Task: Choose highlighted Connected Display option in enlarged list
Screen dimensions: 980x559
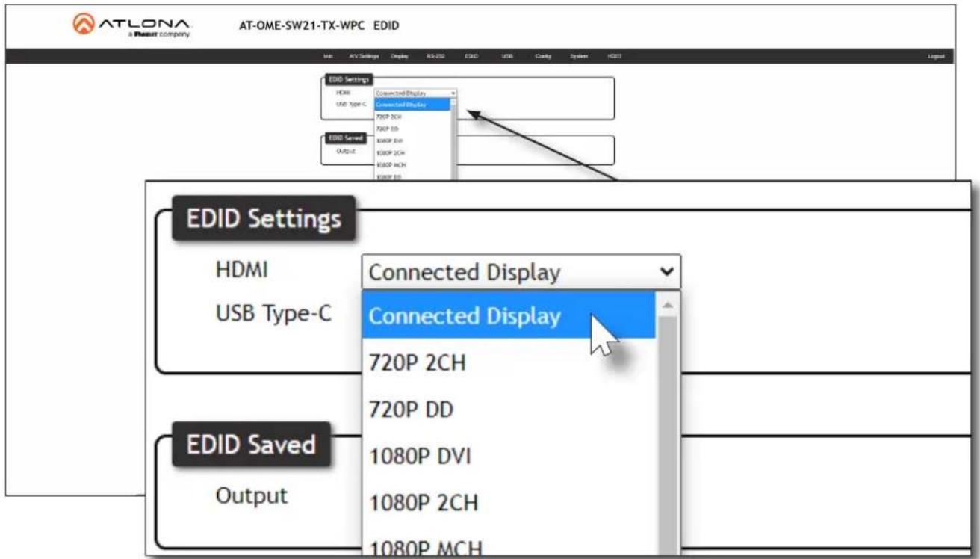Action: click(x=509, y=316)
